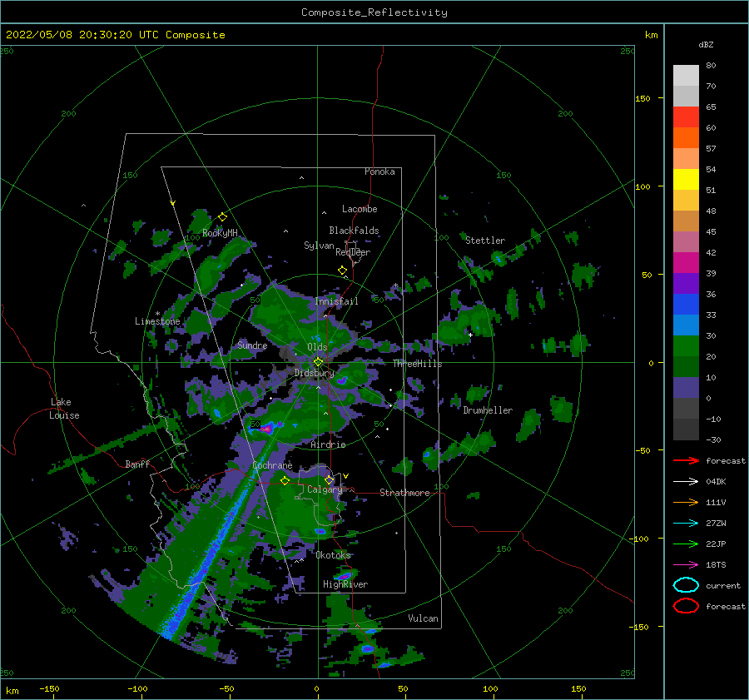Click the Composite_Reflectivity title

point(374,12)
